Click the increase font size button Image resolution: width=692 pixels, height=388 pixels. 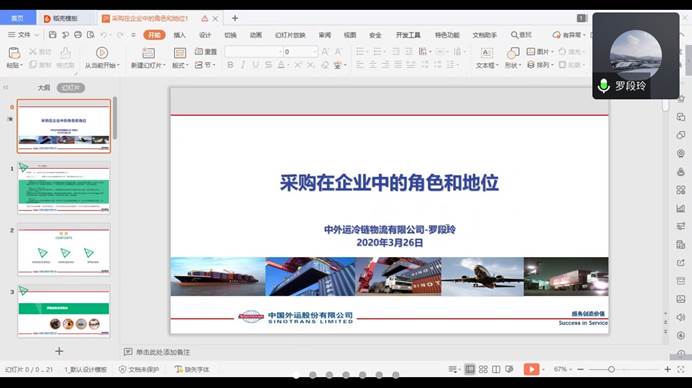(x=325, y=52)
